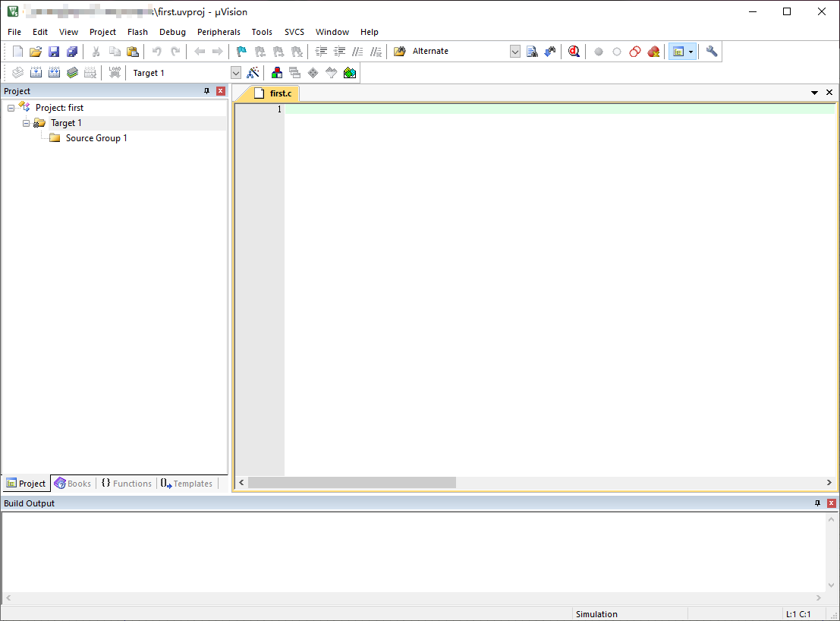
Task: Close the Project panel
Action: point(220,91)
